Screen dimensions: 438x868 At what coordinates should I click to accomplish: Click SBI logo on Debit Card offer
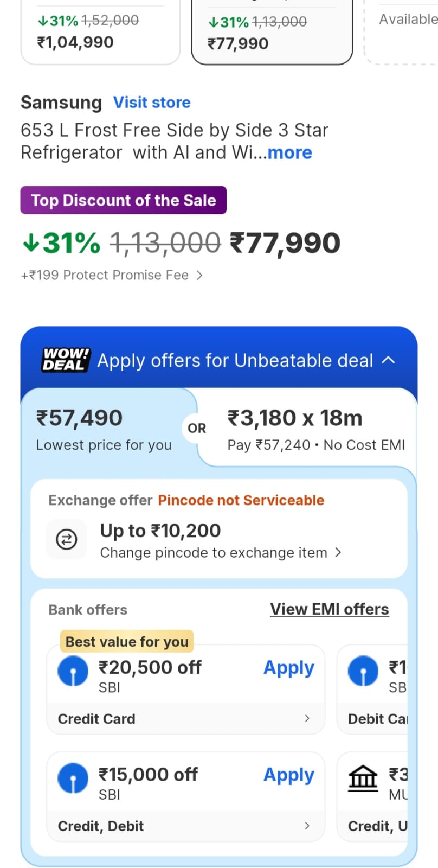[x=363, y=671]
